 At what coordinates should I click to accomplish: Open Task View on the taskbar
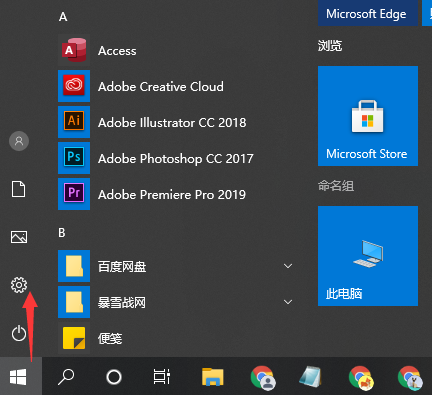point(162,377)
